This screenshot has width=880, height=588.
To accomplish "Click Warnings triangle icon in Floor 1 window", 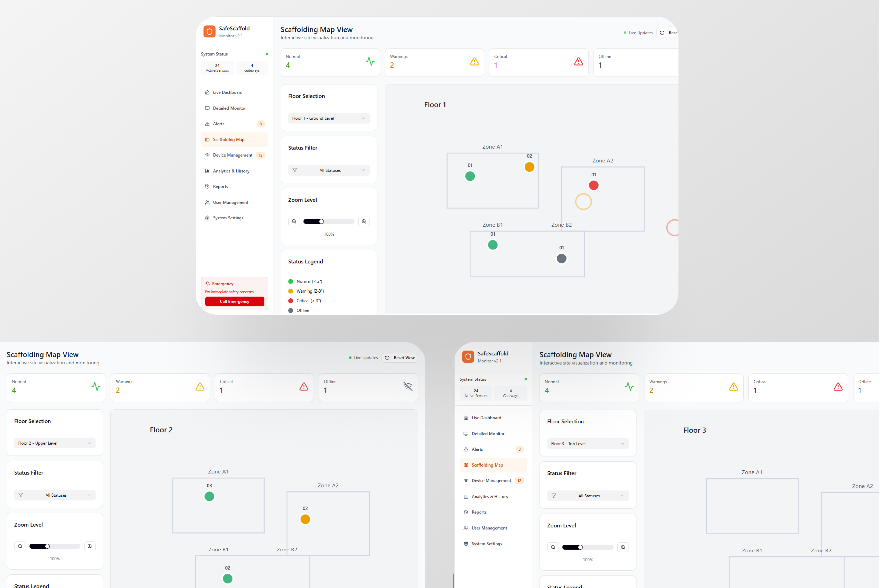I will (x=475, y=61).
